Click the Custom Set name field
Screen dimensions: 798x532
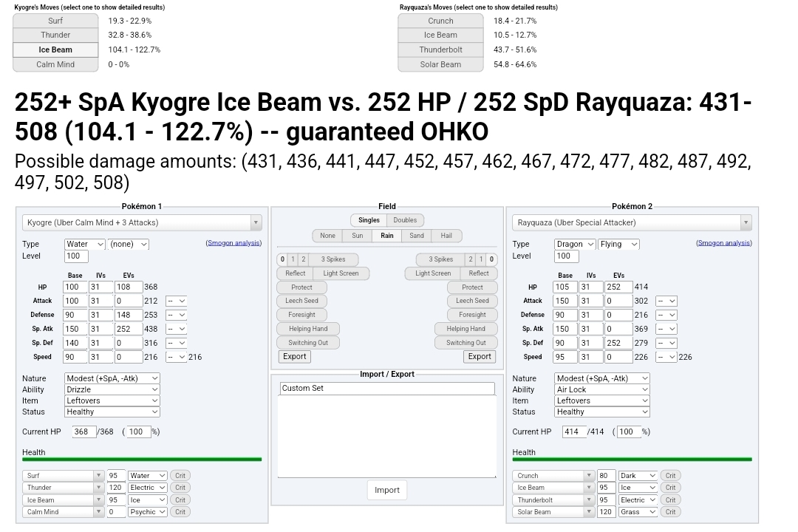click(386, 389)
